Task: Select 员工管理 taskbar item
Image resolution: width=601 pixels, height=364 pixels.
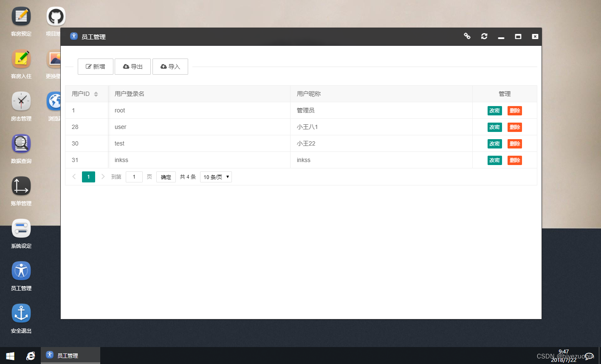Action: 71,356
